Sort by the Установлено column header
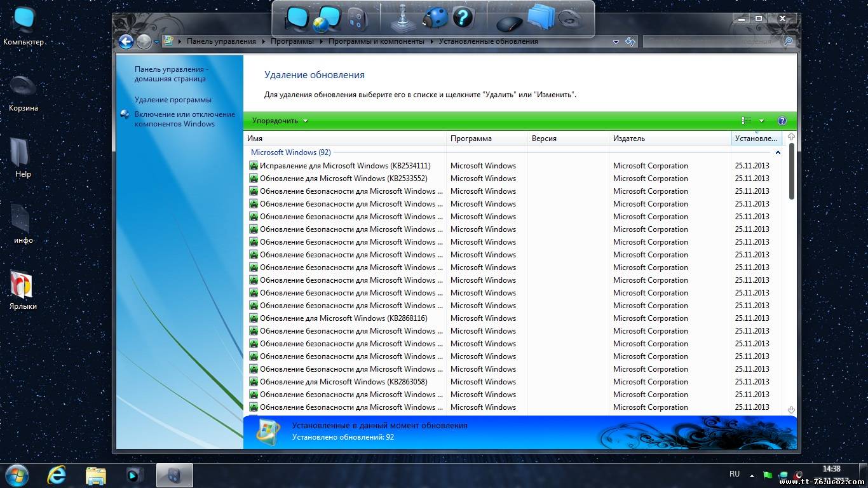 (x=757, y=139)
